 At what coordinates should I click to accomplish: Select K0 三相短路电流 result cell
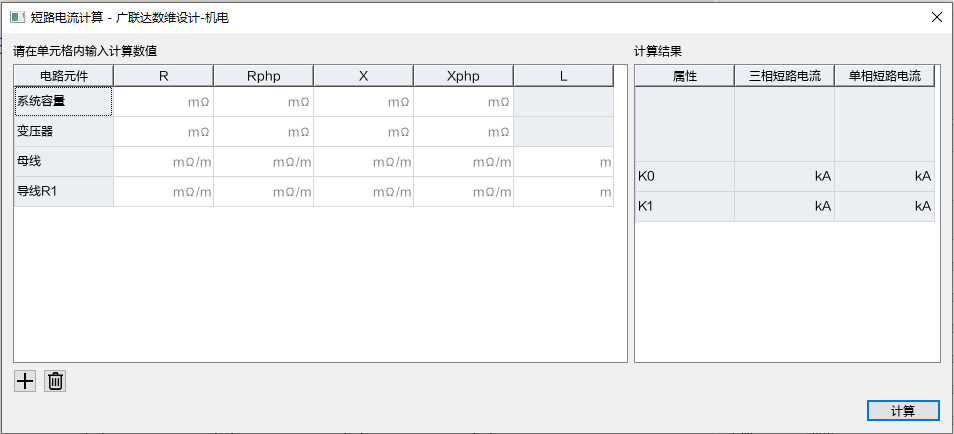coord(784,177)
